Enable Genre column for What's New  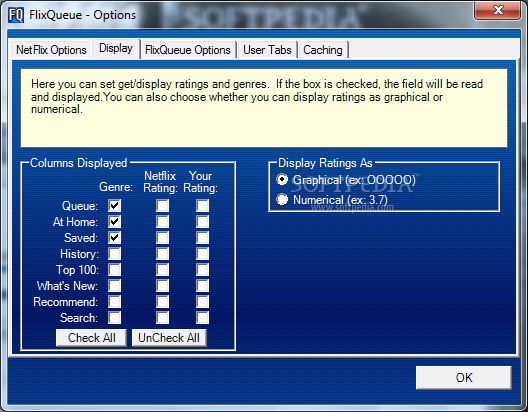coord(114,286)
